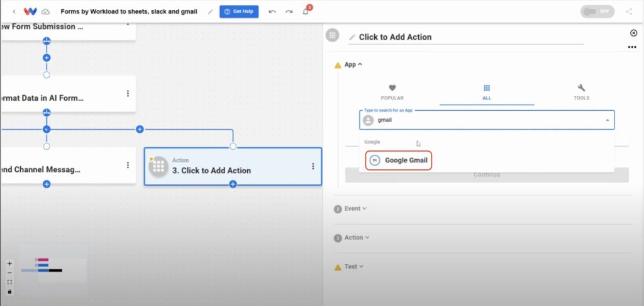The width and height of the screenshot is (644, 306).
Task: Toggle the canvas lock icon
Action: click(10, 292)
